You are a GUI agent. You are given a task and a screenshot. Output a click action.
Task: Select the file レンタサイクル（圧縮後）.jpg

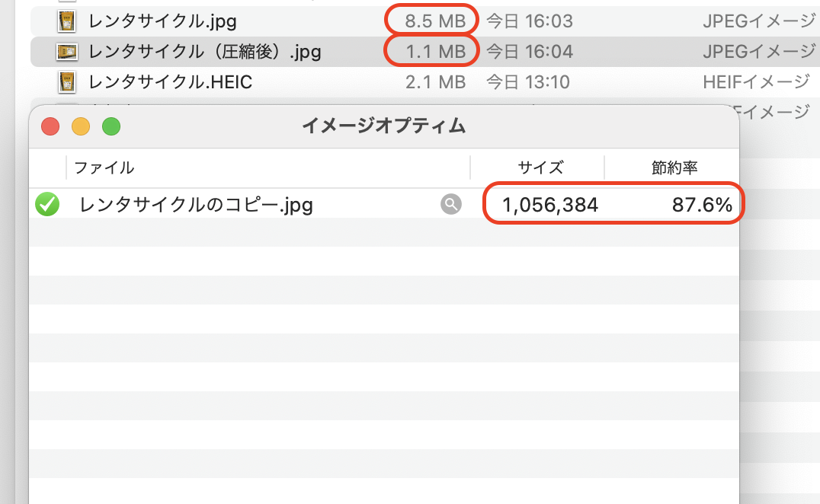204,52
